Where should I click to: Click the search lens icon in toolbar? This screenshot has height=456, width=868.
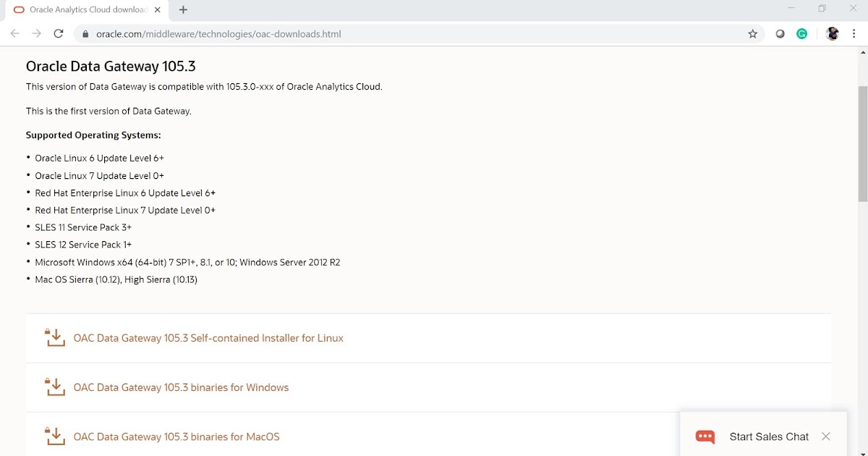click(780, 33)
